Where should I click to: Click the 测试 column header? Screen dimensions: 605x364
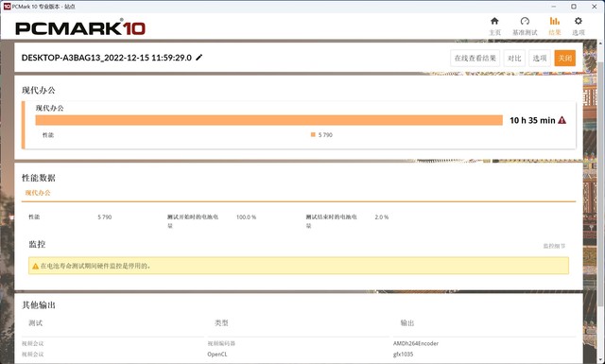coord(36,322)
